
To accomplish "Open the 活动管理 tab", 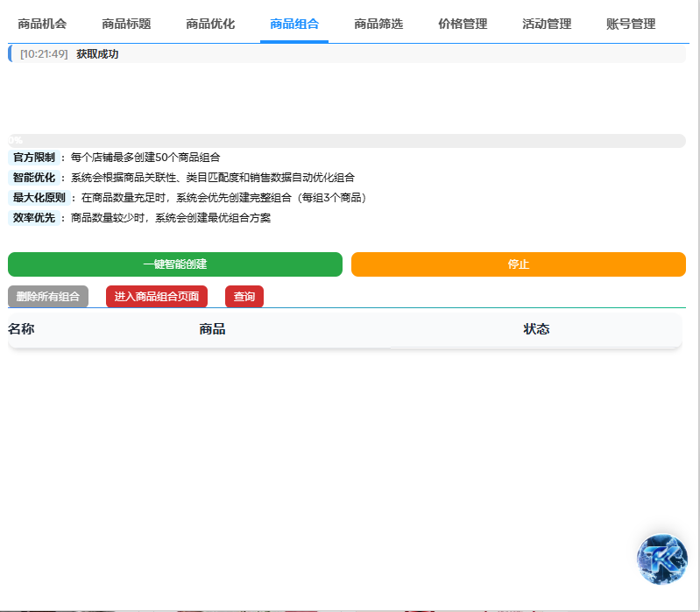I will (547, 24).
